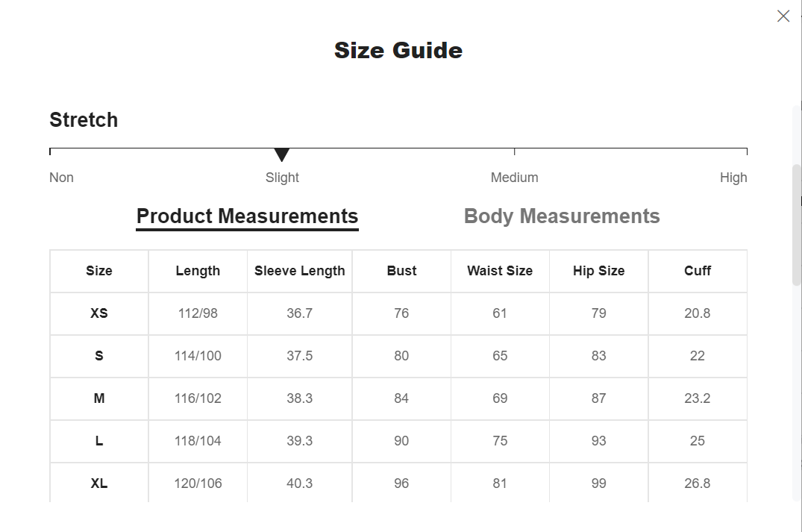Image resolution: width=802 pixels, height=532 pixels.
Task: Click the Slight stretch label
Action: click(x=282, y=178)
